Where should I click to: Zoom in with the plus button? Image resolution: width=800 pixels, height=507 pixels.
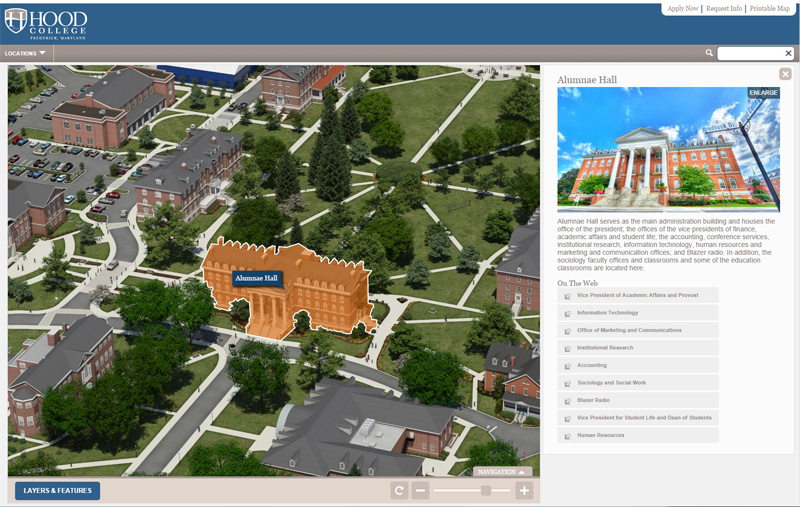point(523,490)
